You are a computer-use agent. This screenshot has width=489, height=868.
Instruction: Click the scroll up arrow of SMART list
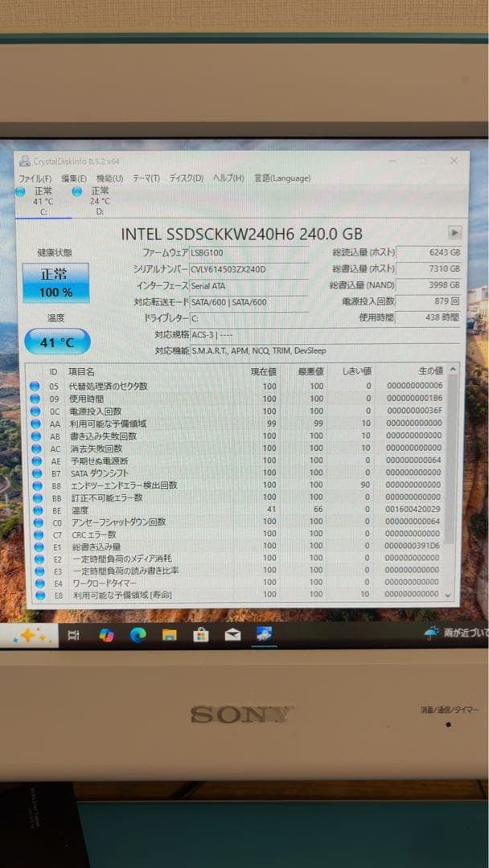click(x=453, y=370)
